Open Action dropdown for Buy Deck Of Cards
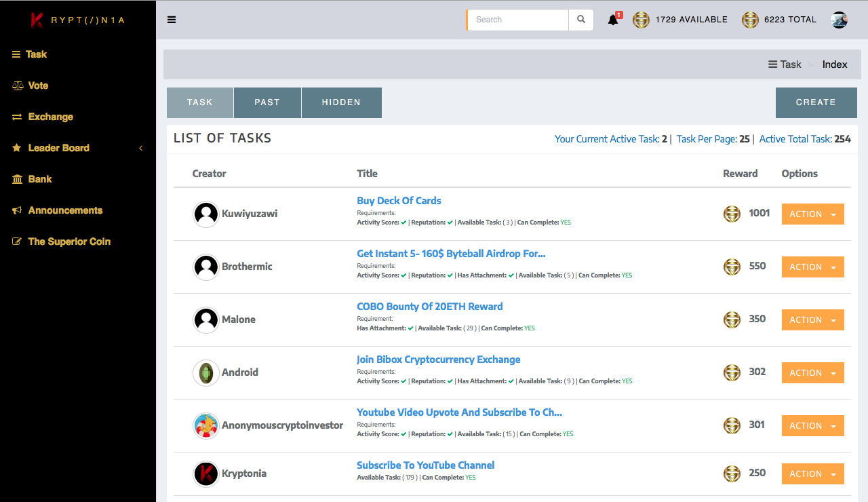Image resolution: width=868 pixels, height=502 pixels. 812,214
